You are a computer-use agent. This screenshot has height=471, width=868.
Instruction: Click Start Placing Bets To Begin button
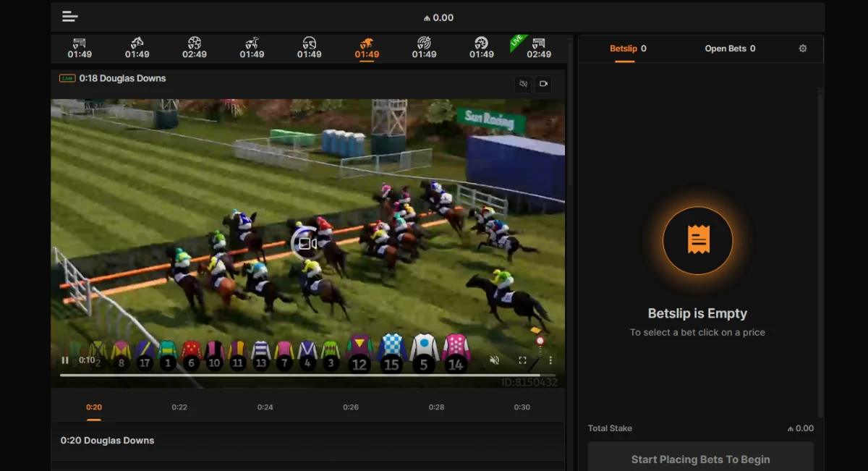(x=700, y=459)
